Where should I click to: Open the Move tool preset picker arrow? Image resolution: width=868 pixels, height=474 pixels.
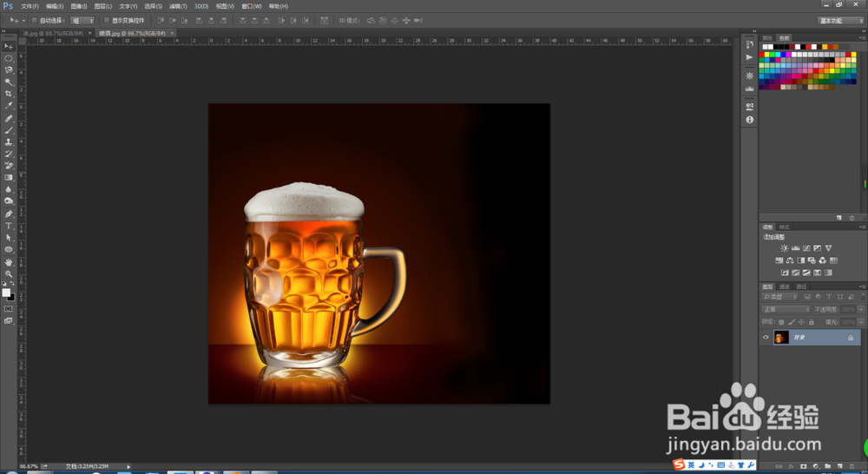point(23,21)
